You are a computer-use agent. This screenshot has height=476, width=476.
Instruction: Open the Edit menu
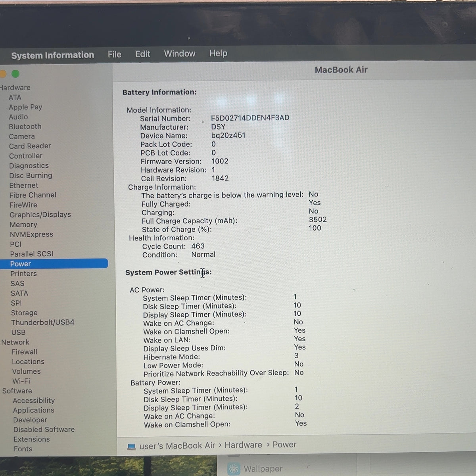(x=143, y=54)
